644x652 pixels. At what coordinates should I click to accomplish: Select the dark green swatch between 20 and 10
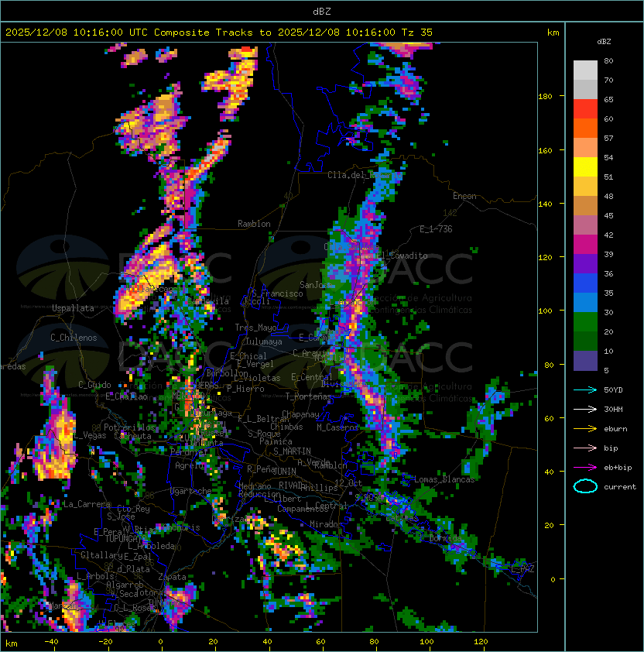click(585, 341)
